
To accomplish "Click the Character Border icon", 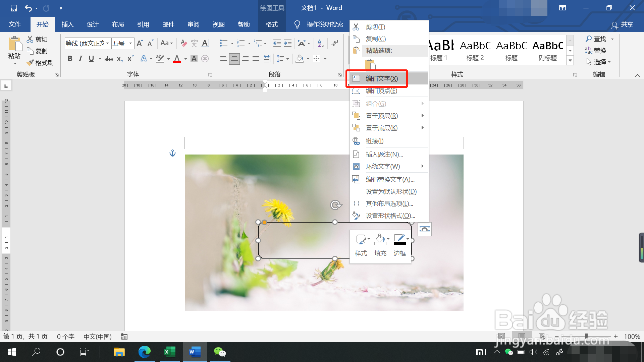I will [205, 43].
